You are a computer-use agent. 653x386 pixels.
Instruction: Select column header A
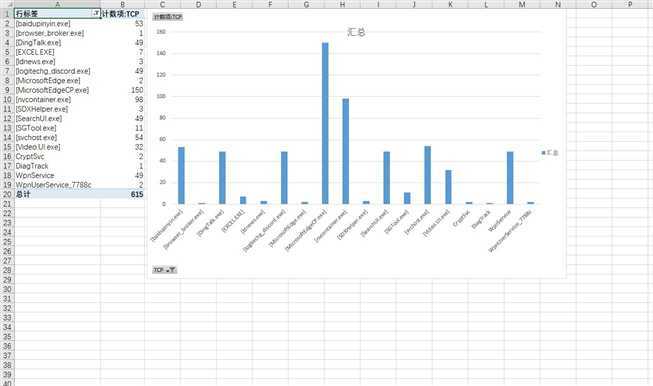(x=57, y=4)
